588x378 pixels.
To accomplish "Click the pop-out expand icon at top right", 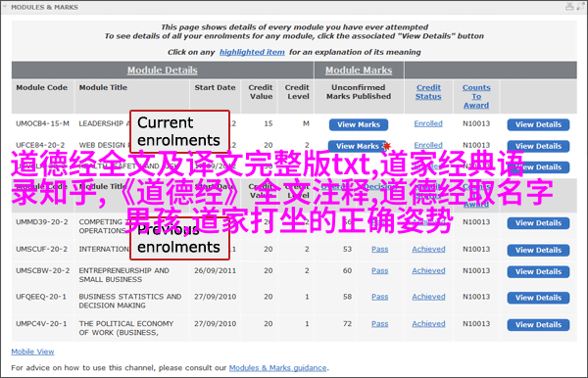I will coord(581,7).
